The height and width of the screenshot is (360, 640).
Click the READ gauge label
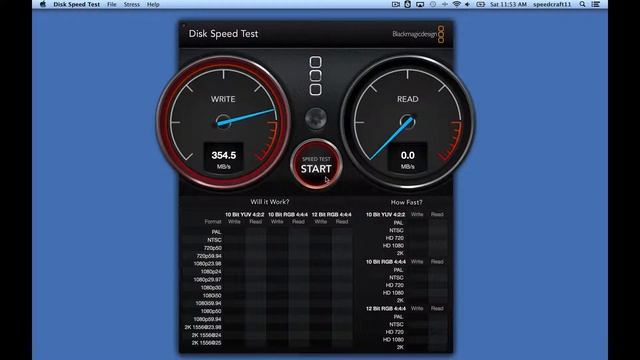(x=407, y=99)
